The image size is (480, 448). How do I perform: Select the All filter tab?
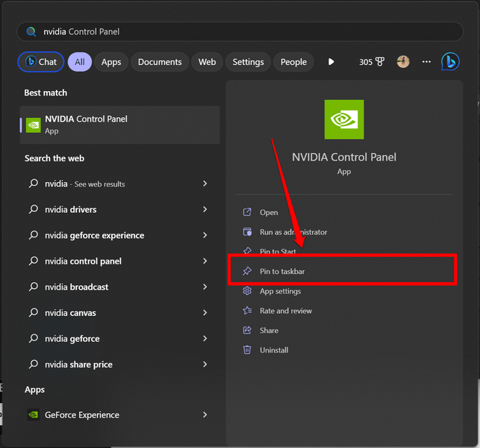[80, 62]
